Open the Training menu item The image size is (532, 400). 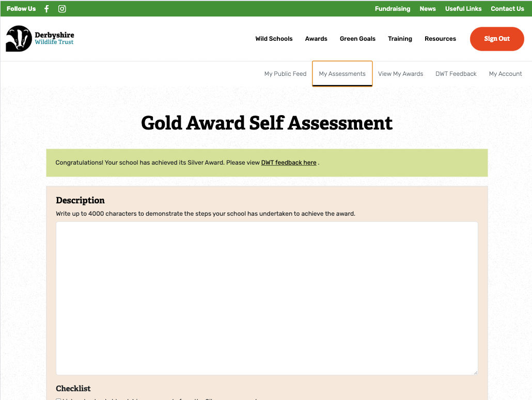[x=400, y=39]
